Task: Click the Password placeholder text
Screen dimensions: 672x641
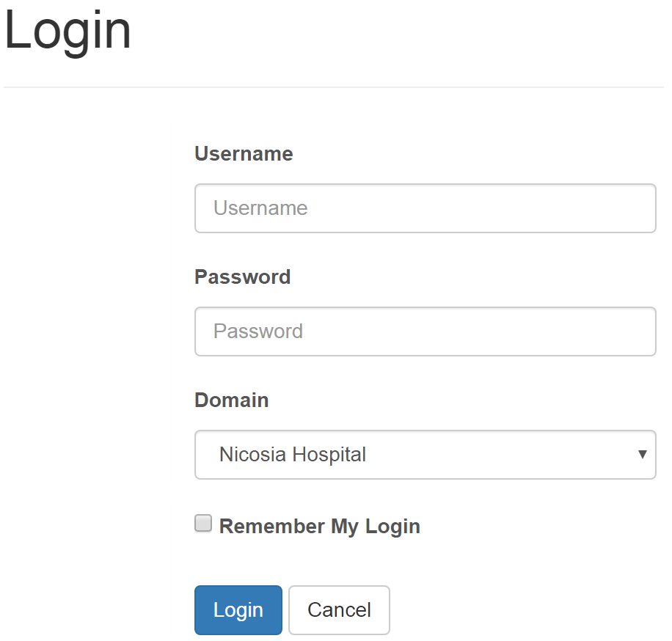Action: [258, 332]
